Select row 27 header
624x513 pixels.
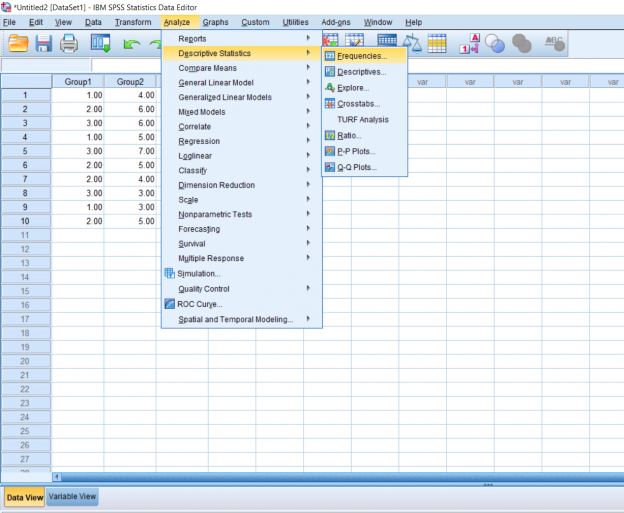[25, 459]
